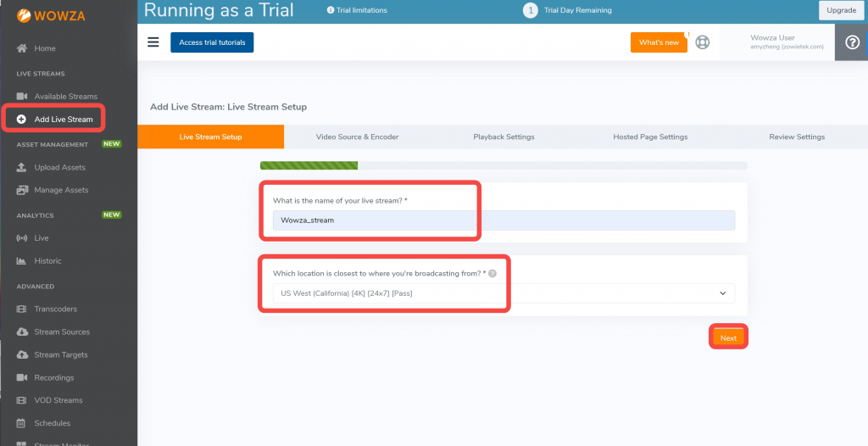The width and height of the screenshot is (868, 446).
Task: Switch to Review Settings tab
Action: 797,137
